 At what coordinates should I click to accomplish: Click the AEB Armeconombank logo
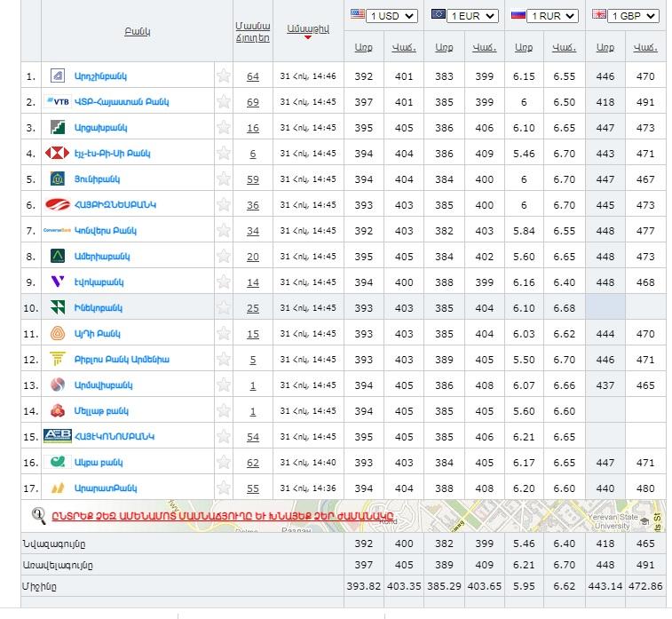pos(57,437)
